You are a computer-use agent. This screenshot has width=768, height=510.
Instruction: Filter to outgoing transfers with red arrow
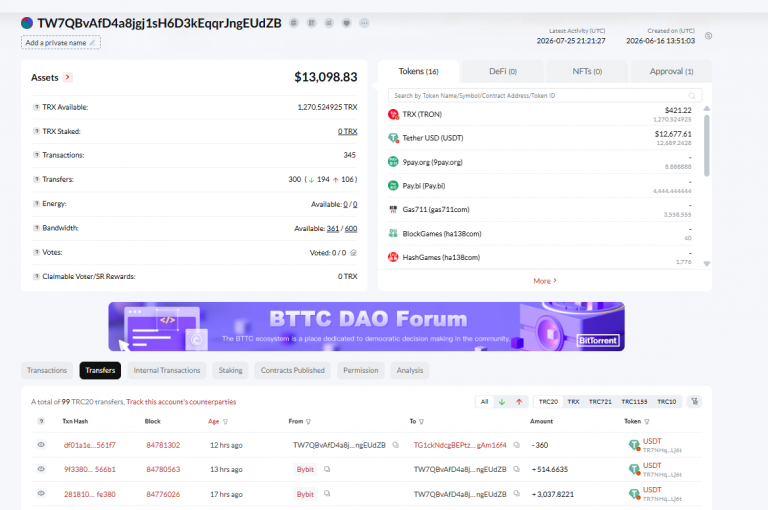(x=519, y=402)
